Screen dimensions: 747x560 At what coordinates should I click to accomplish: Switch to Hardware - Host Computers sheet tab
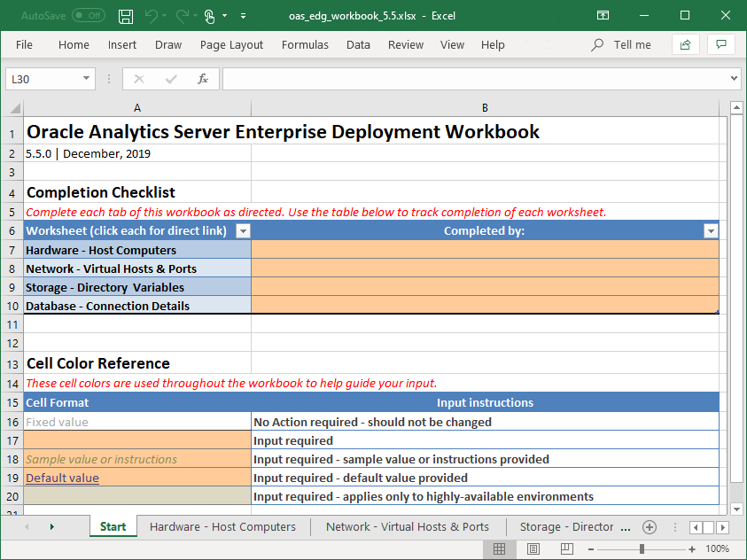click(x=222, y=526)
